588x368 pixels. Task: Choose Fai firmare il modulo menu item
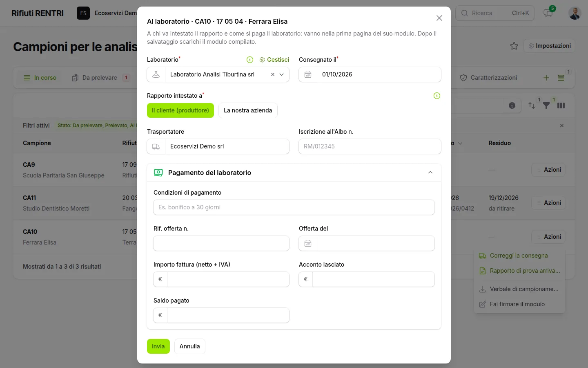click(519, 304)
